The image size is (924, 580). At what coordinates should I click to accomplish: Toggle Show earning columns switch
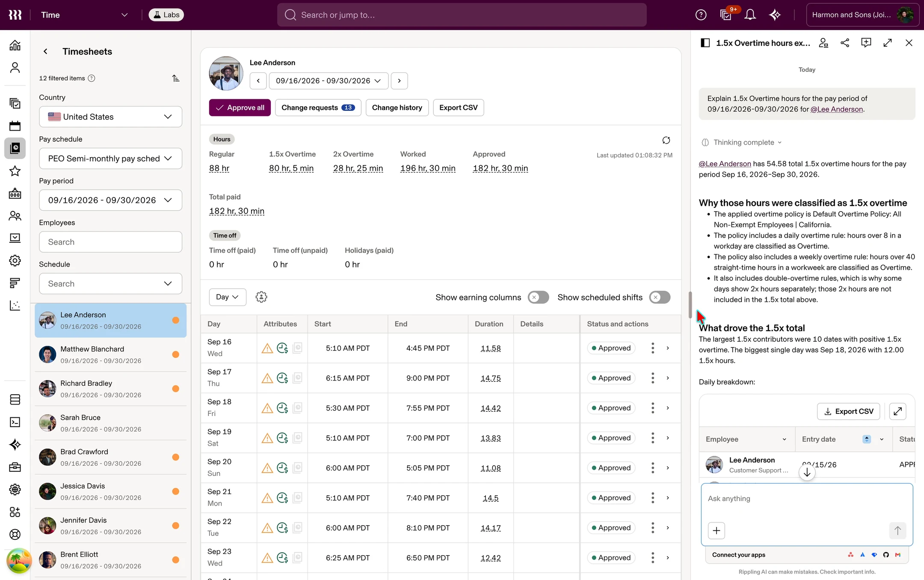click(x=538, y=297)
